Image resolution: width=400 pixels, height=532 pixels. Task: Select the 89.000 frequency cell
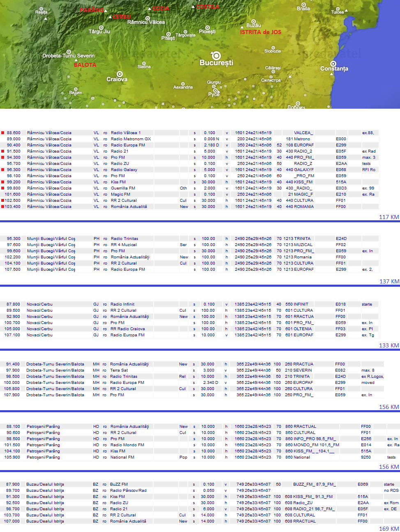pyautogui.click(x=14, y=139)
